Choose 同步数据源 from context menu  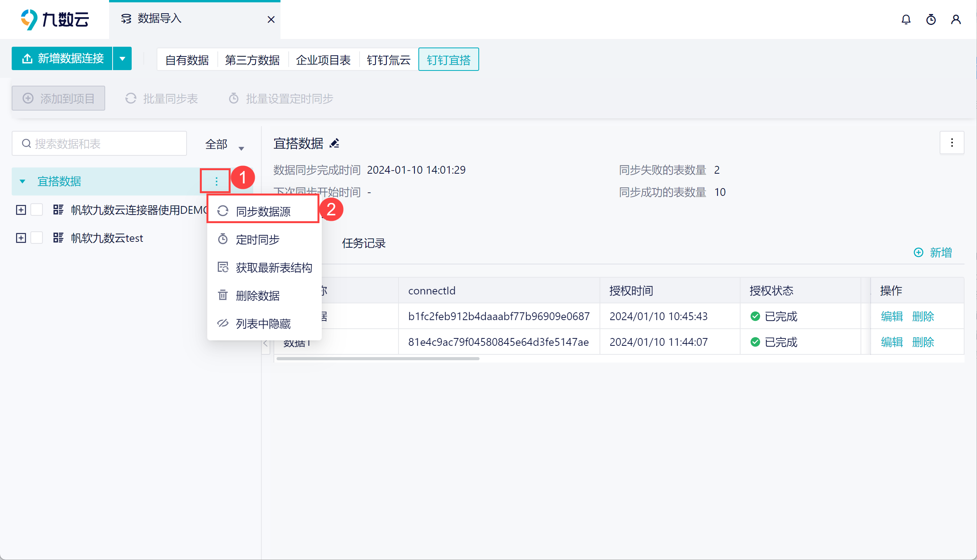coord(263,211)
